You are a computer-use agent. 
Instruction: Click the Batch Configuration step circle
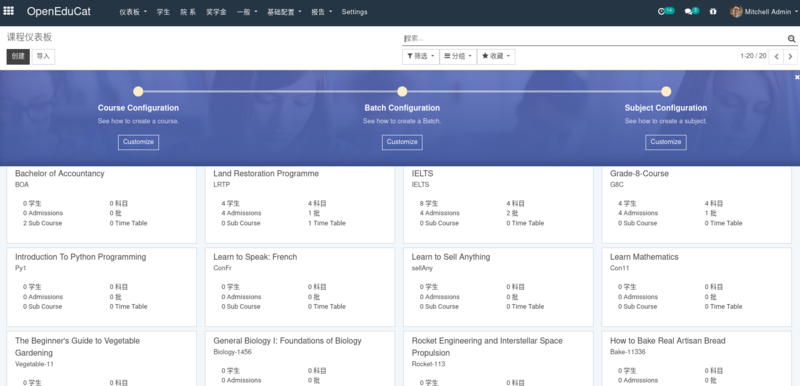click(402, 92)
